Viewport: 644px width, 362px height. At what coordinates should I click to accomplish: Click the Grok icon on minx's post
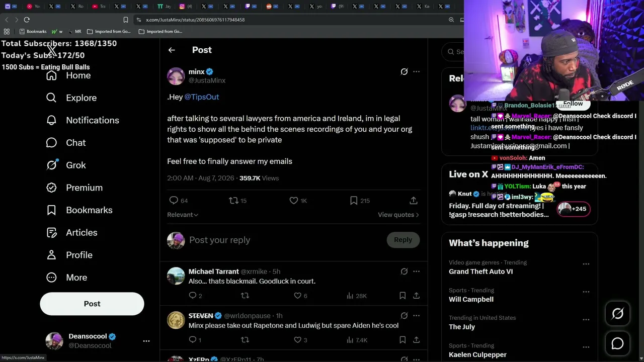404,71
